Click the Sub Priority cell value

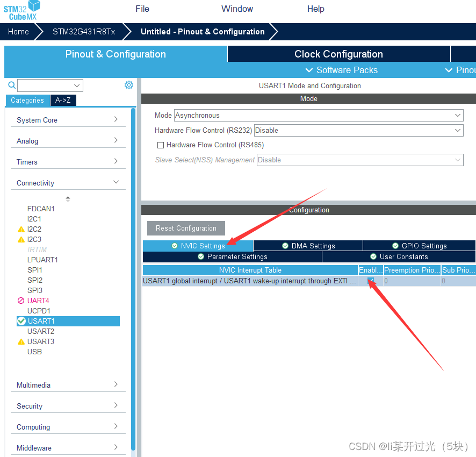[458, 281]
